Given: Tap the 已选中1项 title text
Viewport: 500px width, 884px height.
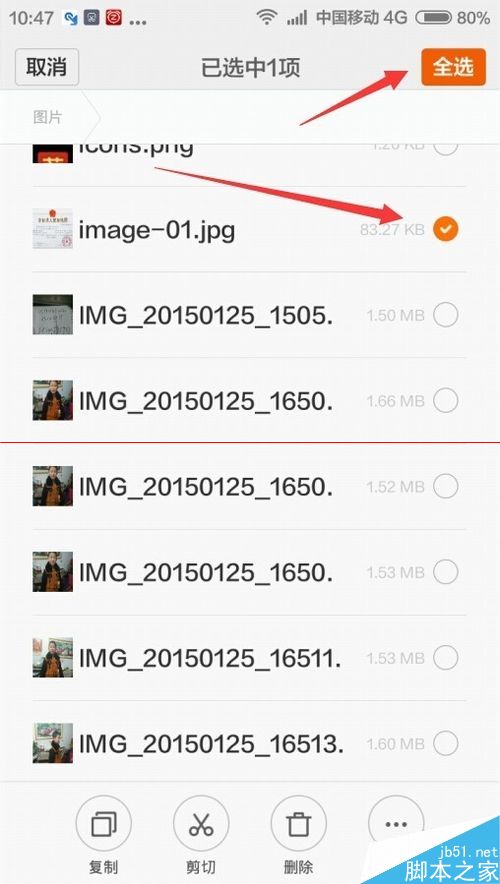Looking at the screenshot, I should 250,68.
